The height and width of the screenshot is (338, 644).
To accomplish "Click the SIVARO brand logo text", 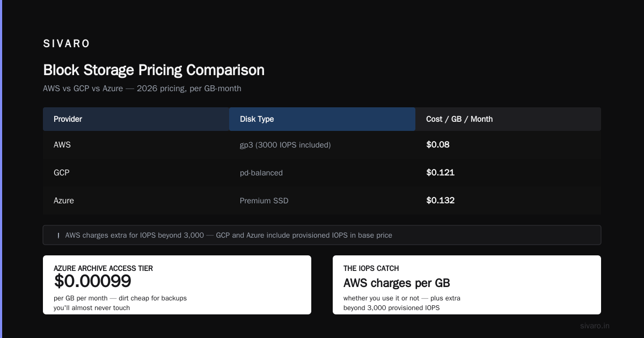I will tap(67, 44).
